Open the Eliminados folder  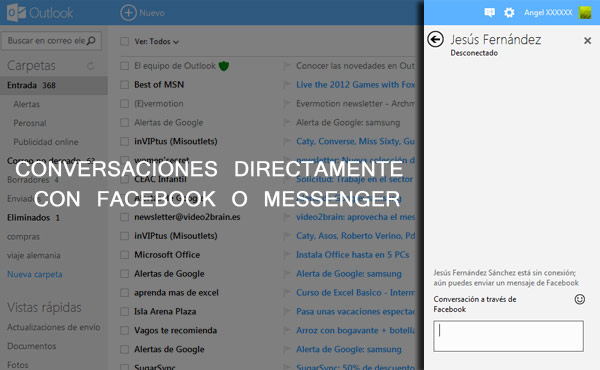pyautogui.click(x=33, y=218)
